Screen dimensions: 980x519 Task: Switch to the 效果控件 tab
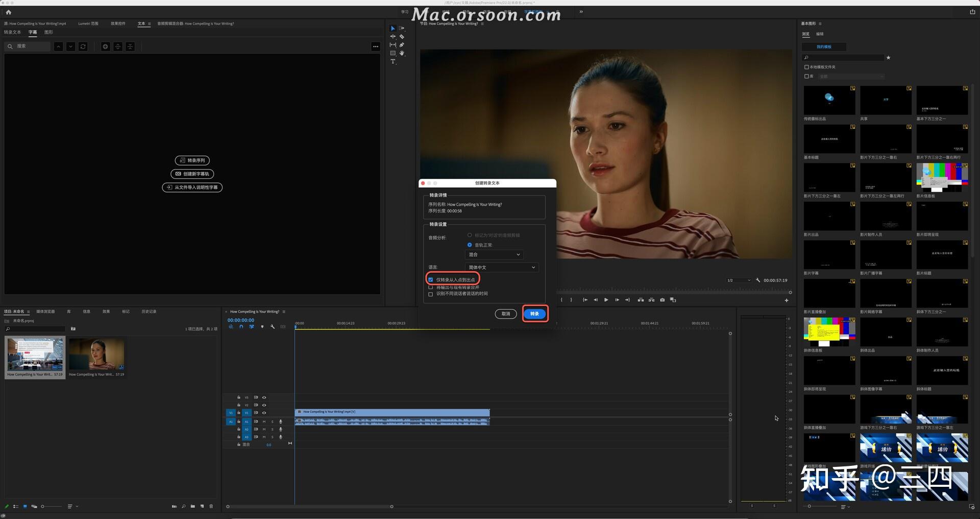(118, 23)
